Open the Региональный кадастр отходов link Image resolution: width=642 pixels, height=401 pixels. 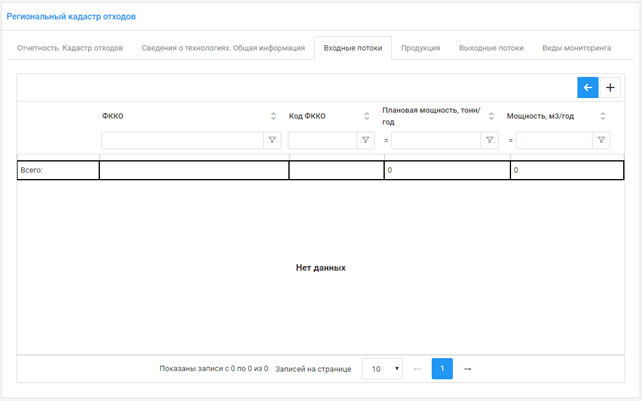coord(71,17)
